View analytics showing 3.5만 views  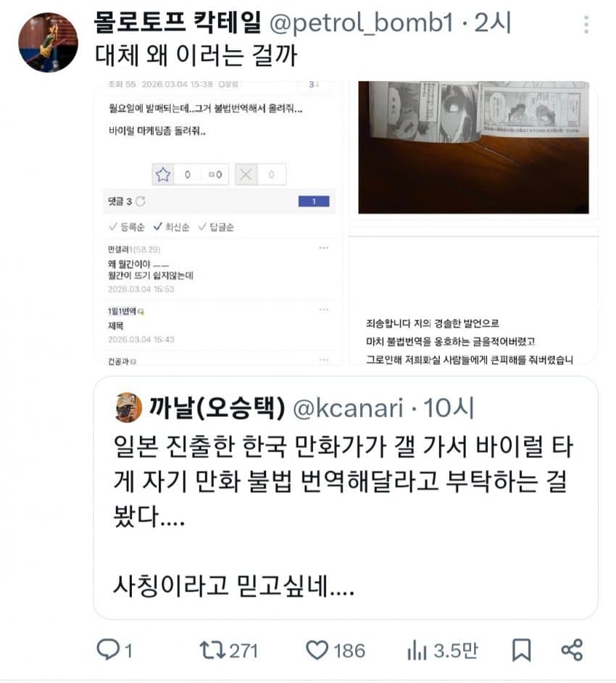click(x=443, y=651)
